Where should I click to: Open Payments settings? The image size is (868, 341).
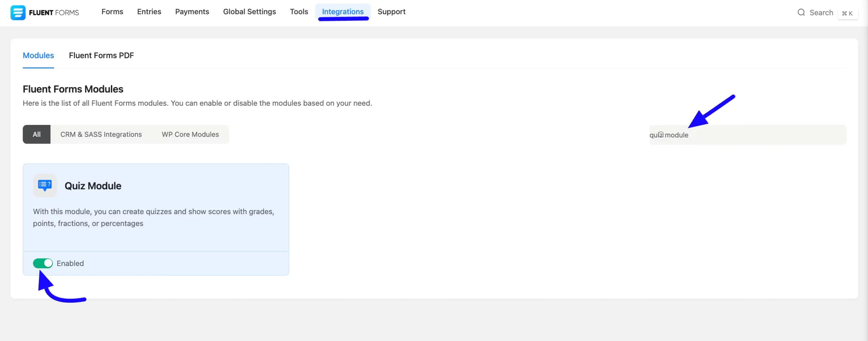pos(192,12)
